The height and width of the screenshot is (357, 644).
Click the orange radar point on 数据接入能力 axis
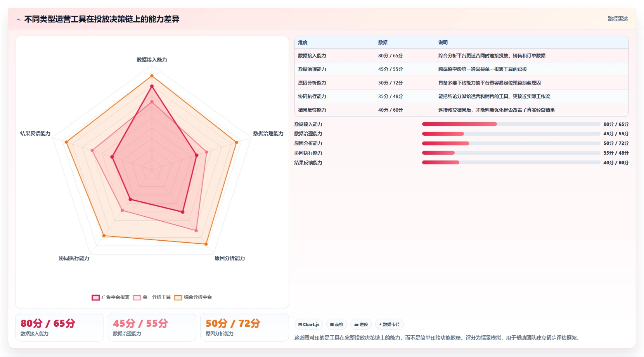[152, 76]
